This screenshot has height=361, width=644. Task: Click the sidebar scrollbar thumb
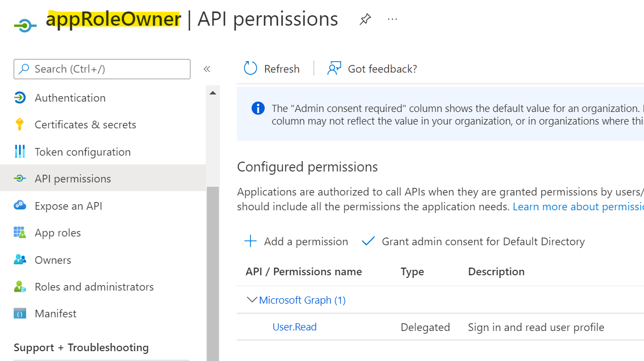[213, 274]
